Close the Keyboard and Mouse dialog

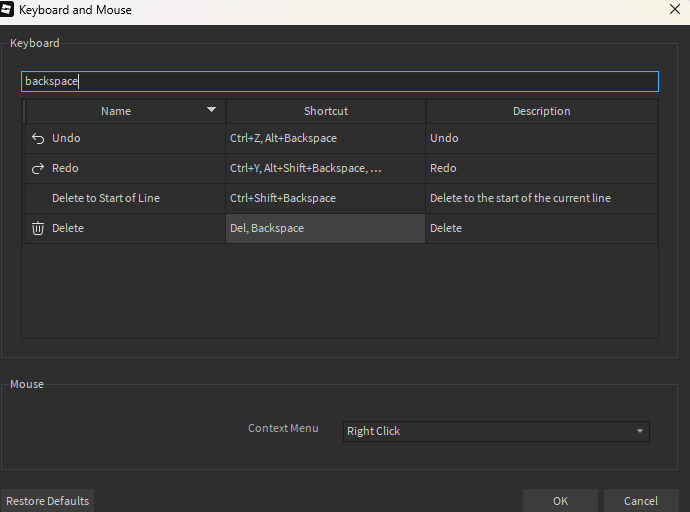[673, 10]
